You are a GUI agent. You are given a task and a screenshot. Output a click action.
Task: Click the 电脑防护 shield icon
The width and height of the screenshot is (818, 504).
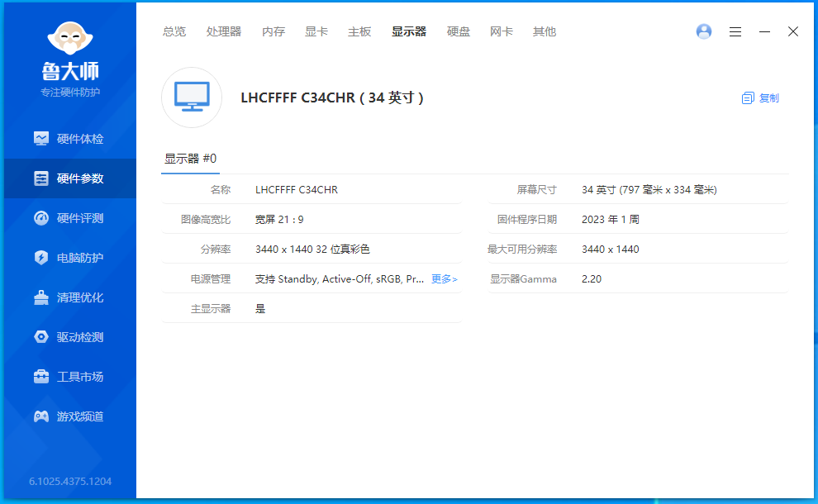40,258
